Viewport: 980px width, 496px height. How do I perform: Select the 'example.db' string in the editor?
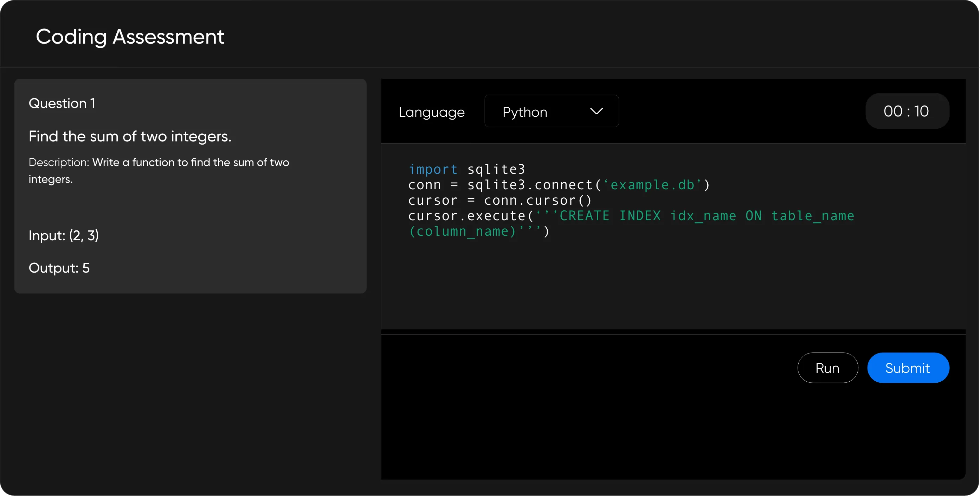653,185
